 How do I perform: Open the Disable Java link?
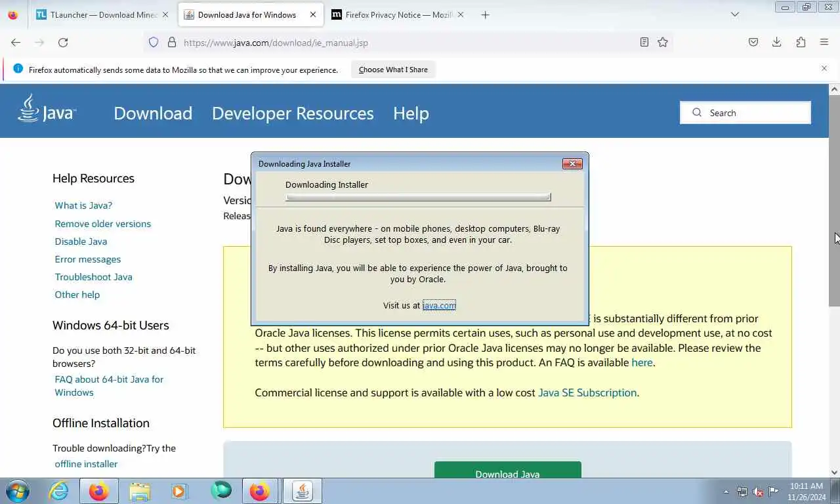tap(81, 241)
